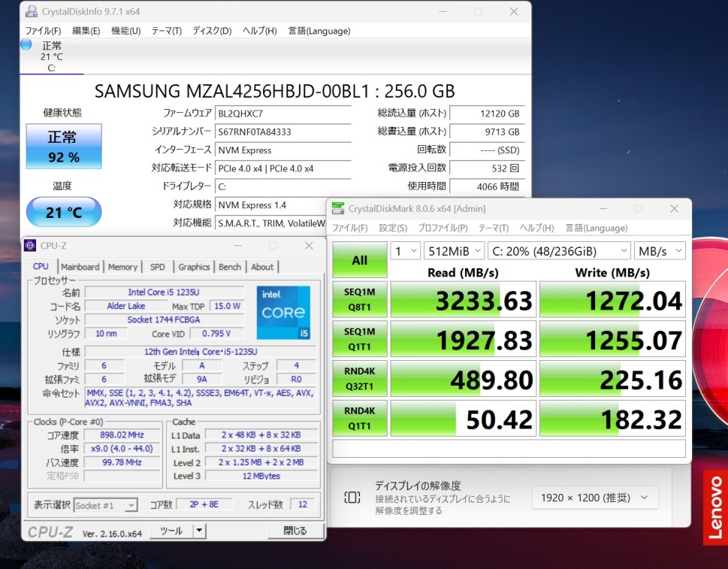Close the CrystalDiskMark window

tap(674, 208)
